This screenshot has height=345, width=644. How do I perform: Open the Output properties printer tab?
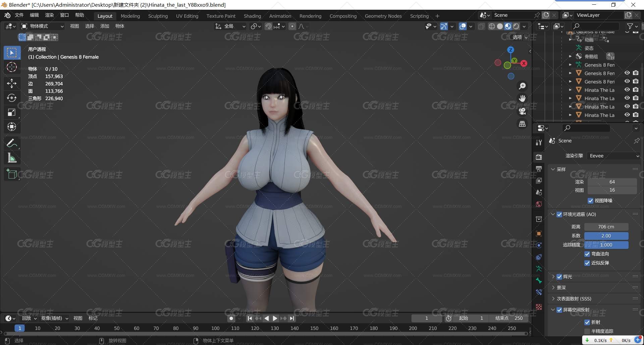coord(539,169)
